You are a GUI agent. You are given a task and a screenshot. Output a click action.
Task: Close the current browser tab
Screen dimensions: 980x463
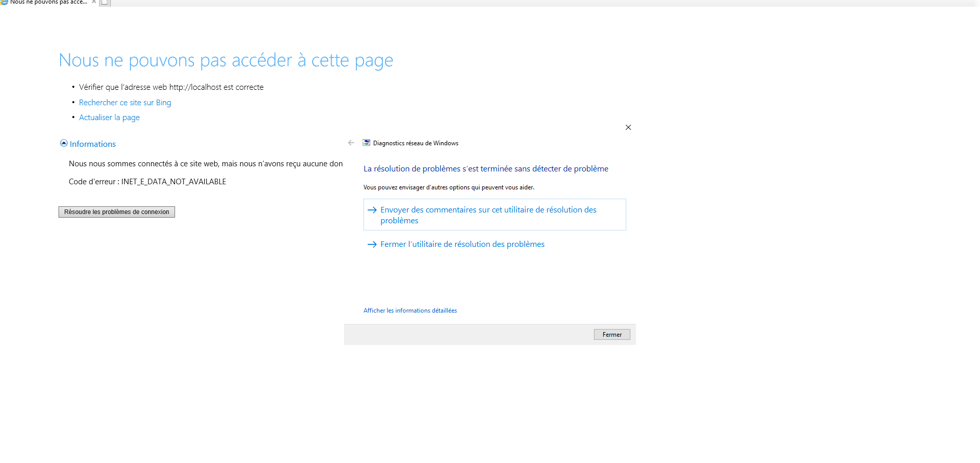(x=94, y=2)
